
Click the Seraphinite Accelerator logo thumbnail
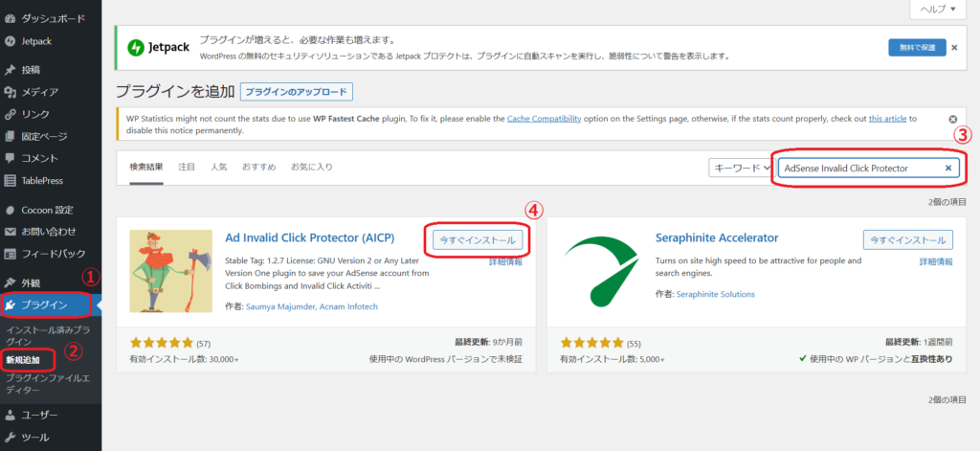pyautogui.click(x=602, y=271)
